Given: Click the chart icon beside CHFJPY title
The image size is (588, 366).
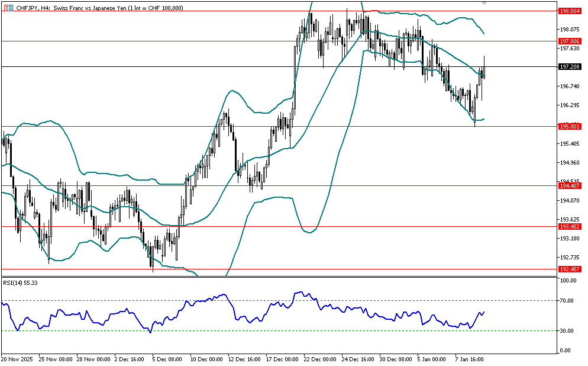Looking at the screenshot, I should (x=8, y=8).
